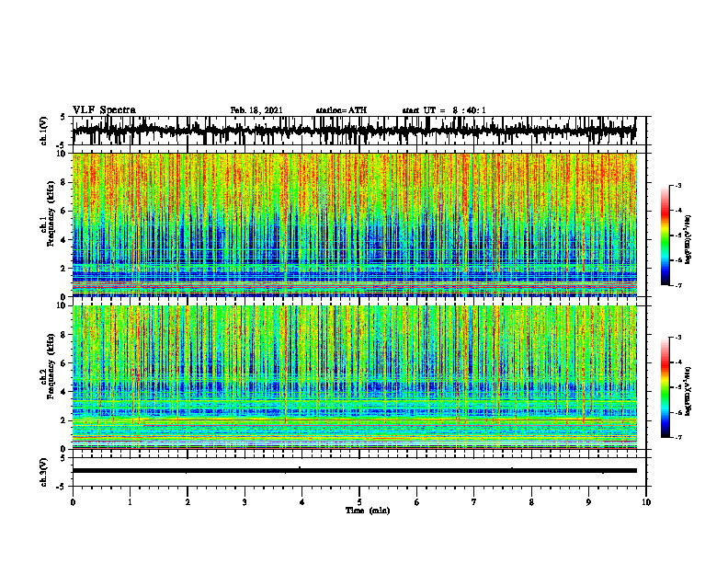Screen dimensions: 728x563
Task: Click the "8" minute tick label on Time axis
Action: [x=531, y=502]
